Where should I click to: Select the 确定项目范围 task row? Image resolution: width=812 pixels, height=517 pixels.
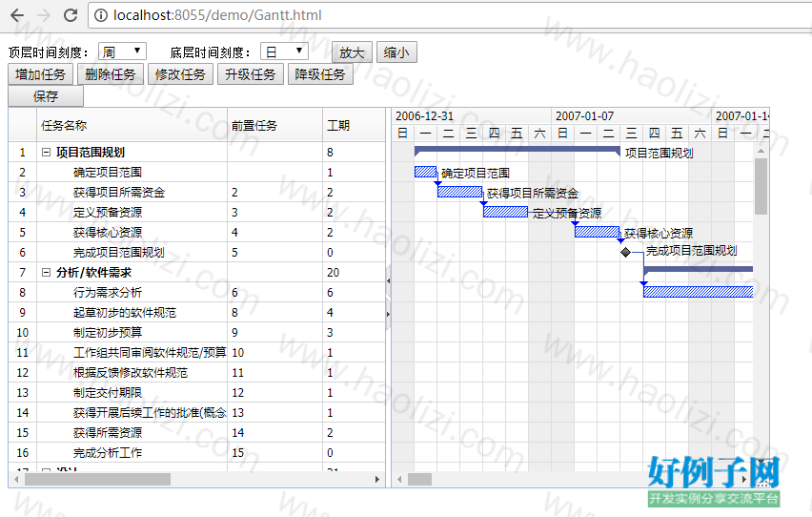click(x=196, y=172)
